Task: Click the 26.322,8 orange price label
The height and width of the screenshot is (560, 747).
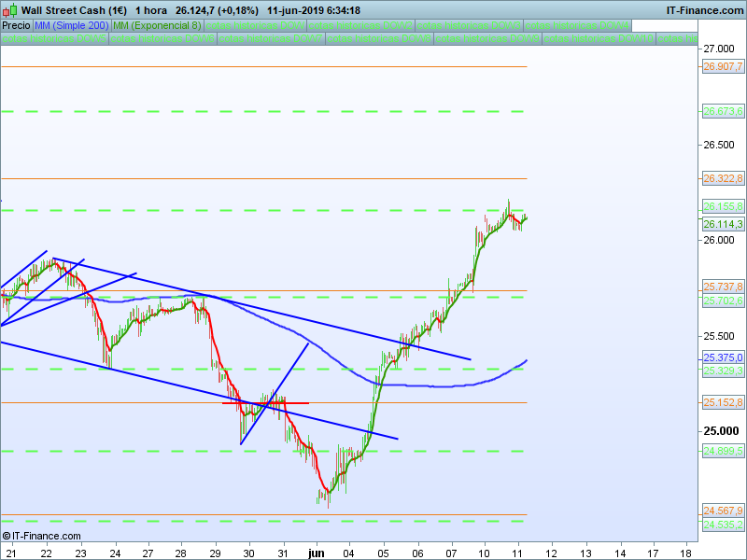Action: (x=723, y=178)
